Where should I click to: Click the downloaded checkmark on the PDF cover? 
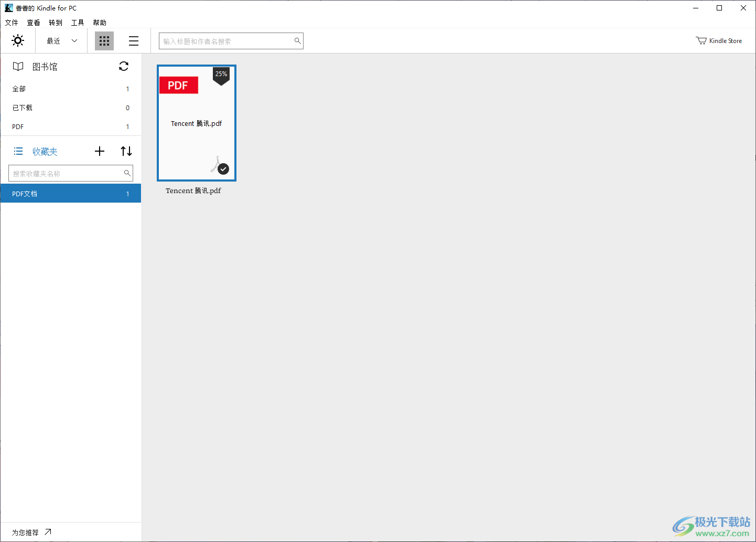pos(223,169)
